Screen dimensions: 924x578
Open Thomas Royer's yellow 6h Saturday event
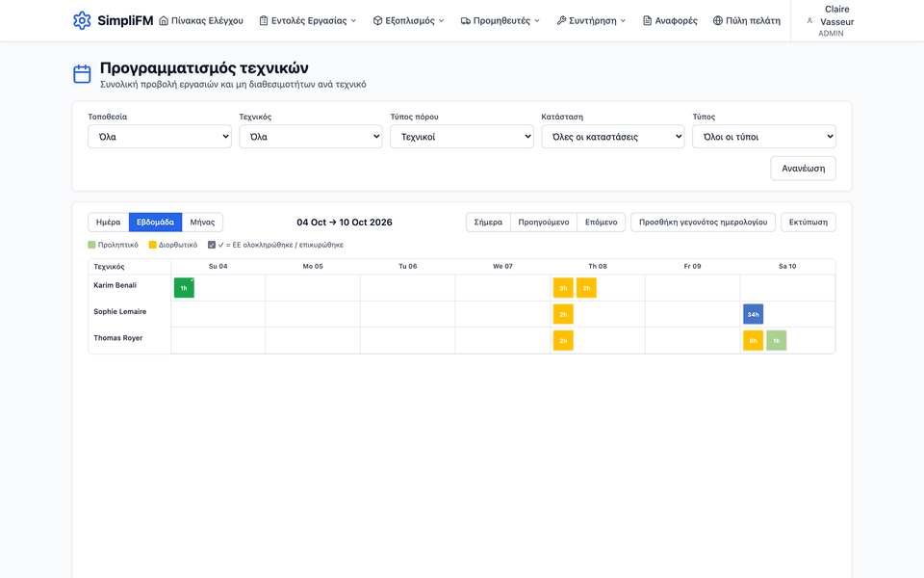pyautogui.click(x=753, y=340)
